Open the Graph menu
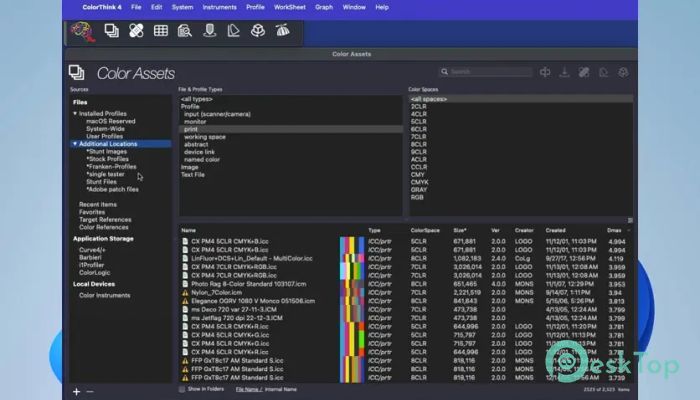This screenshot has height=400, width=700. coord(324,7)
